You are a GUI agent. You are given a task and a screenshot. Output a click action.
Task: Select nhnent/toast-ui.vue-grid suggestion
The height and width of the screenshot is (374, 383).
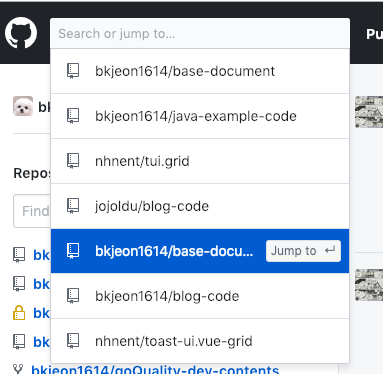tap(200, 341)
